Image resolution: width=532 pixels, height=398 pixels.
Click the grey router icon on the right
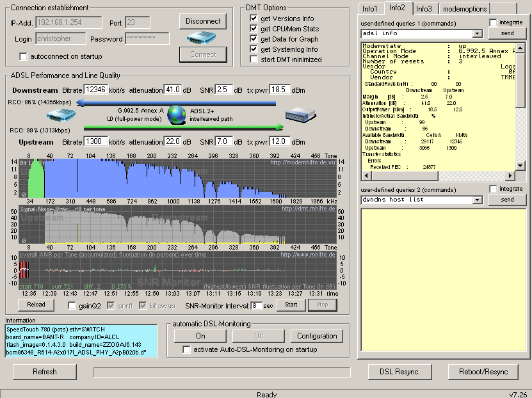click(300, 115)
